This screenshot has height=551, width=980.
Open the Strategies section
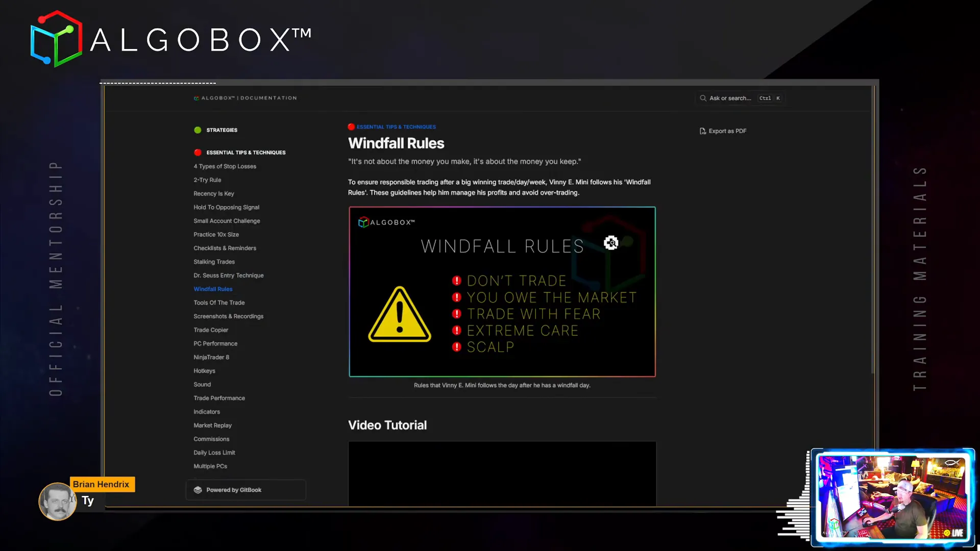[222, 130]
